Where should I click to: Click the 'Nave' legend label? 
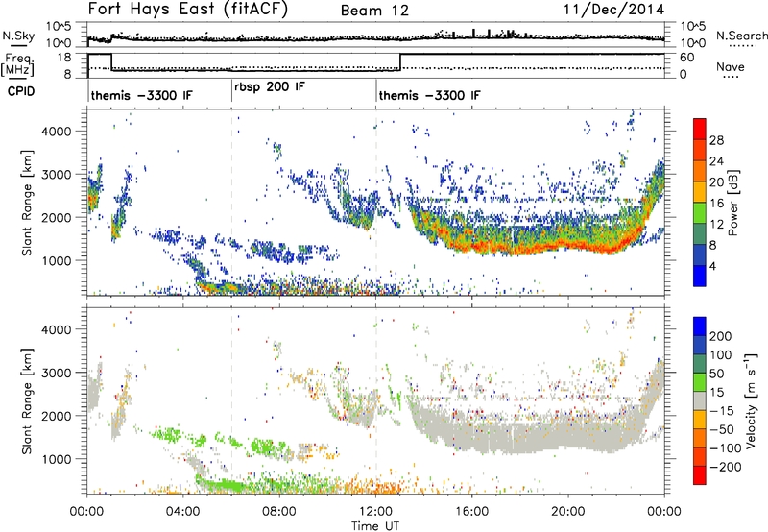click(731, 66)
